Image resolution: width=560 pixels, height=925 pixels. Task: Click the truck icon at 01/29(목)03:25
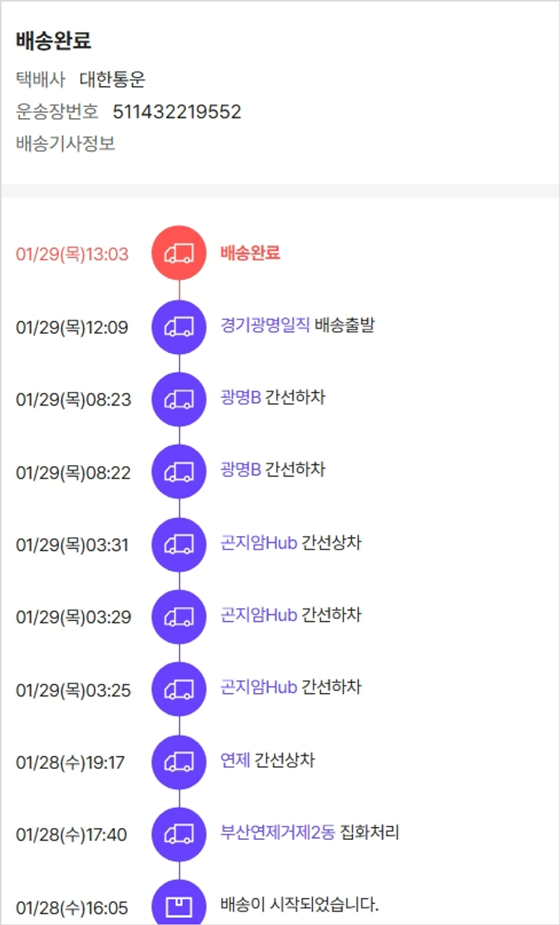[178, 689]
